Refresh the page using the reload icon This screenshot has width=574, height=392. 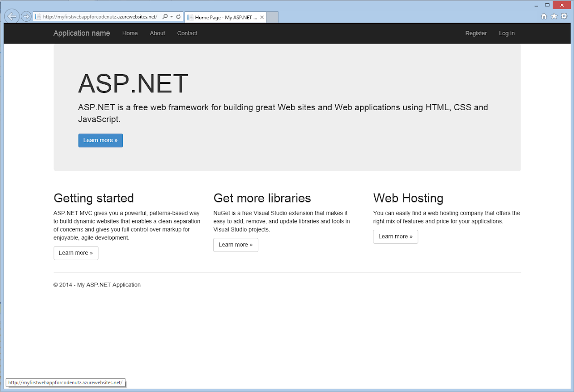pyautogui.click(x=178, y=16)
